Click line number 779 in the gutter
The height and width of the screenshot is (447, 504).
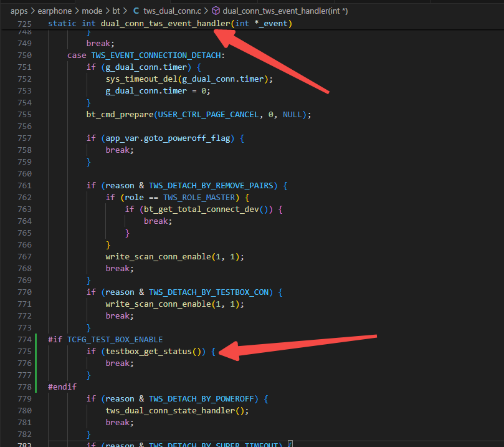(x=25, y=399)
